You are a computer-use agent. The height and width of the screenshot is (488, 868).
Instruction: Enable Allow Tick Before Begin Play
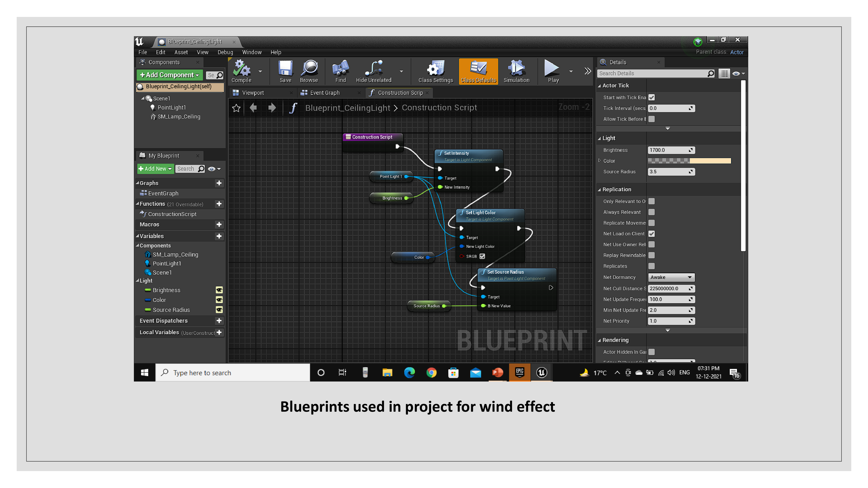(651, 119)
